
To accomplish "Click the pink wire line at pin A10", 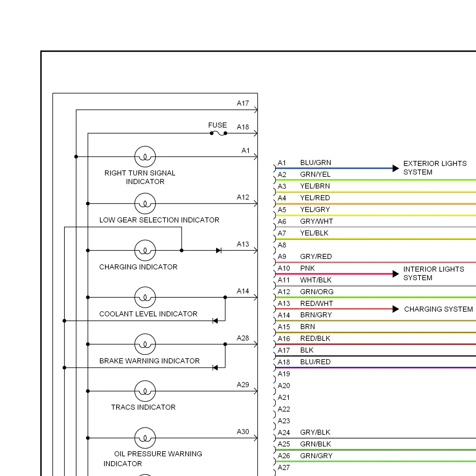I will coord(334,274).
